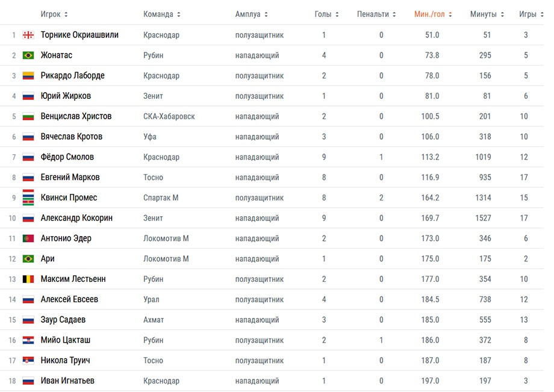Click Bulgarian flag beside Венцислав Христов

[x=28, y=116]
